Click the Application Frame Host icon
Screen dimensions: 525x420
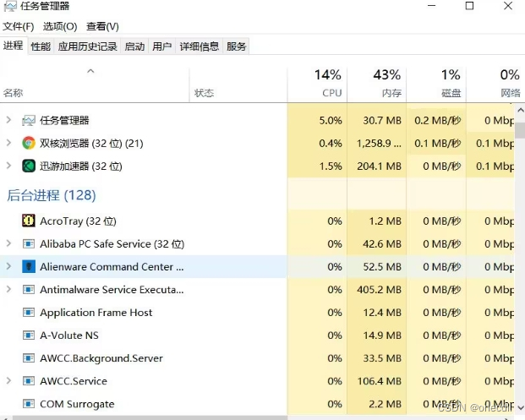coord(29,313)
